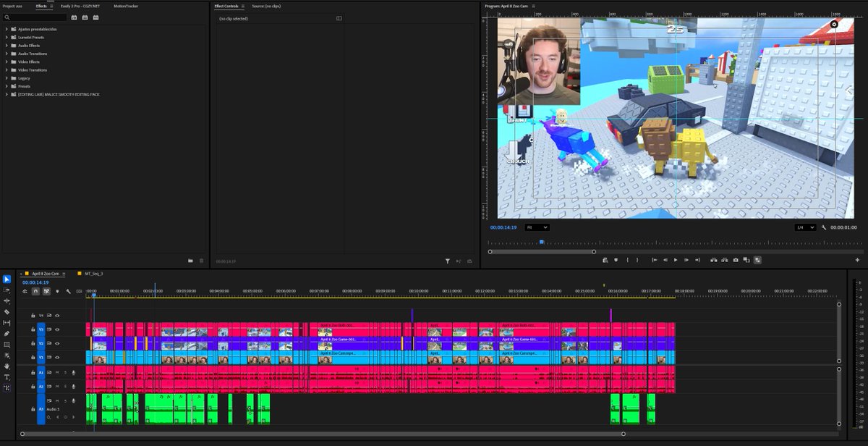Select the Track Select Forward tool
This screenshot has height=446, width=868.
pyautogui.click(x=7, y=290)
